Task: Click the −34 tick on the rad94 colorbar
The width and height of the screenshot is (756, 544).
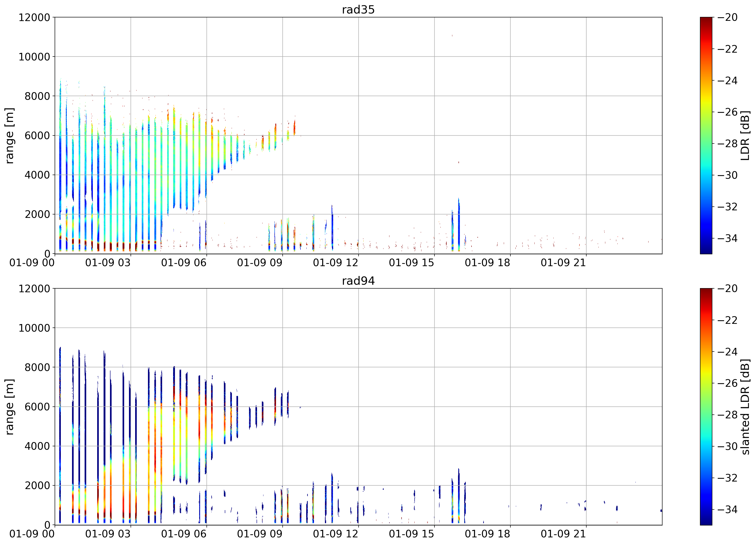Action: tap(727, 509)
